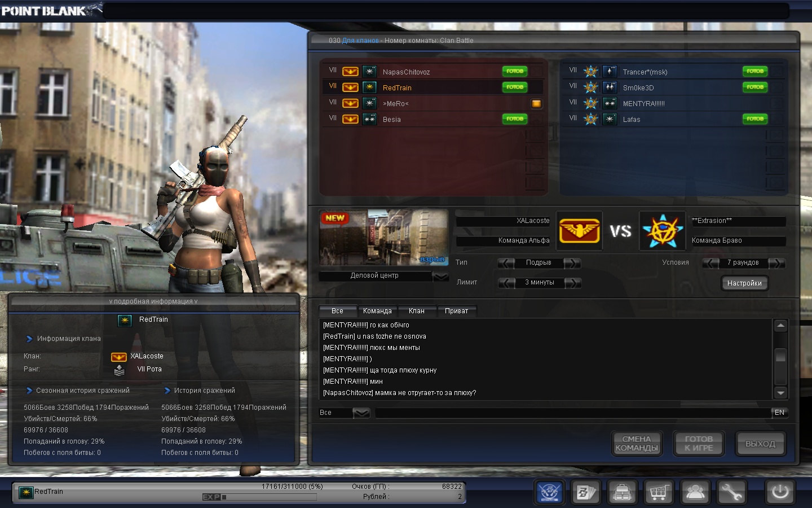Click Деловой центр map thumbnail
The width and height of the screenshot is (812, 508).
coord(384,238)
